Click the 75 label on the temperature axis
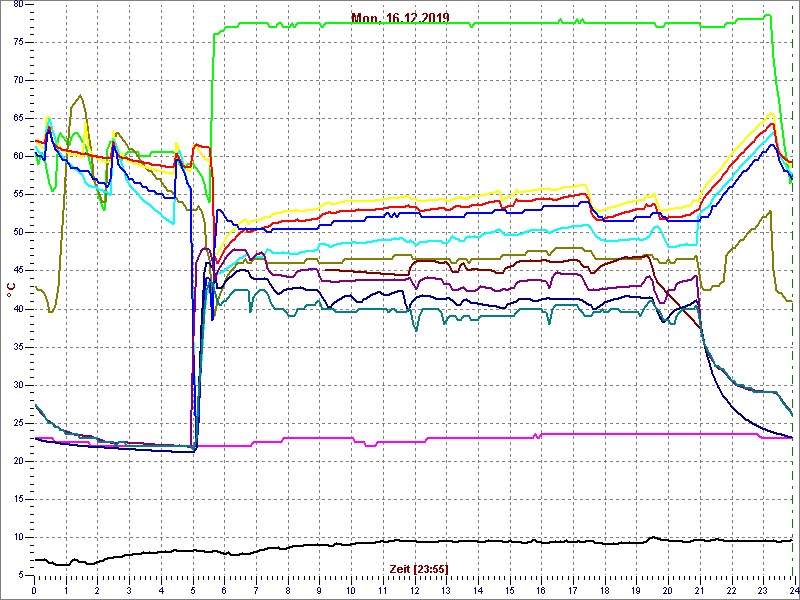 pyautogui.click(x=17, y=42)
